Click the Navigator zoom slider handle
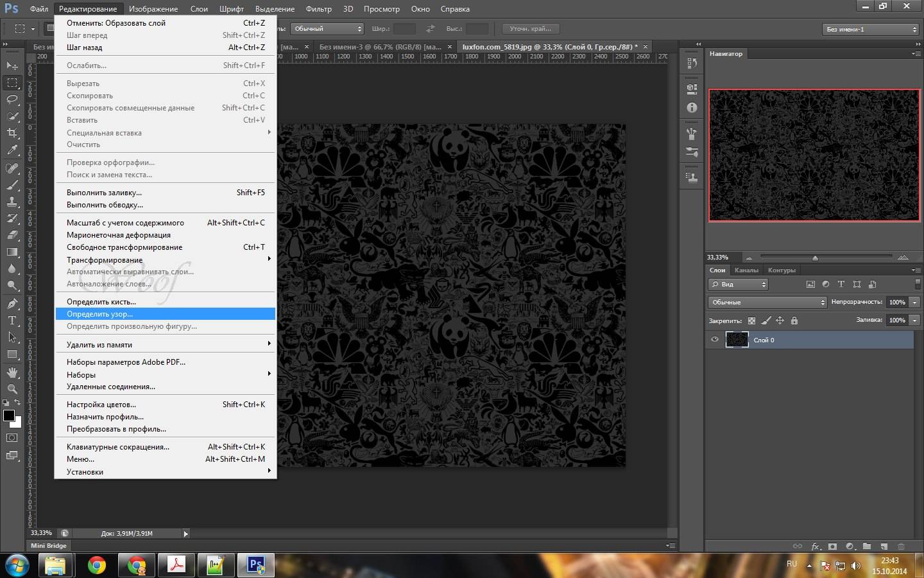 point(815,258)
